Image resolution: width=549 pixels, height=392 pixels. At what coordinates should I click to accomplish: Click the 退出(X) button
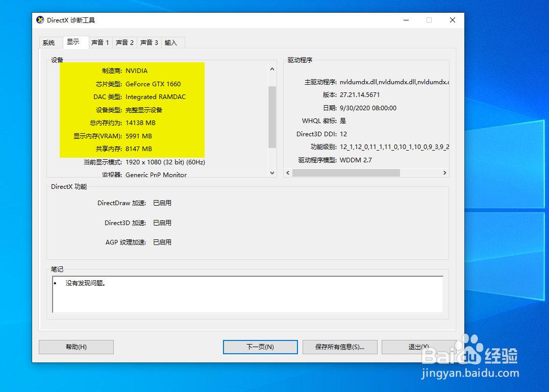coord(419,347)
